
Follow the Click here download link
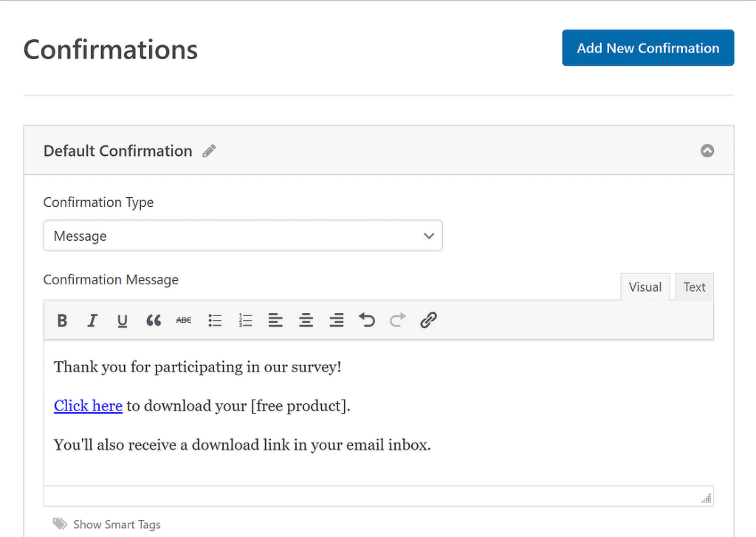pyautogui.click(x=88, y=406)
